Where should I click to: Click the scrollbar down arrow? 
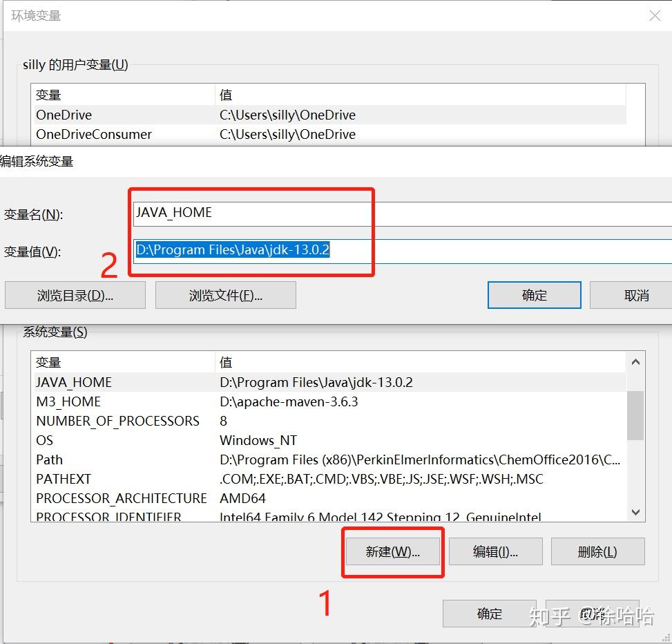[635, 512]
